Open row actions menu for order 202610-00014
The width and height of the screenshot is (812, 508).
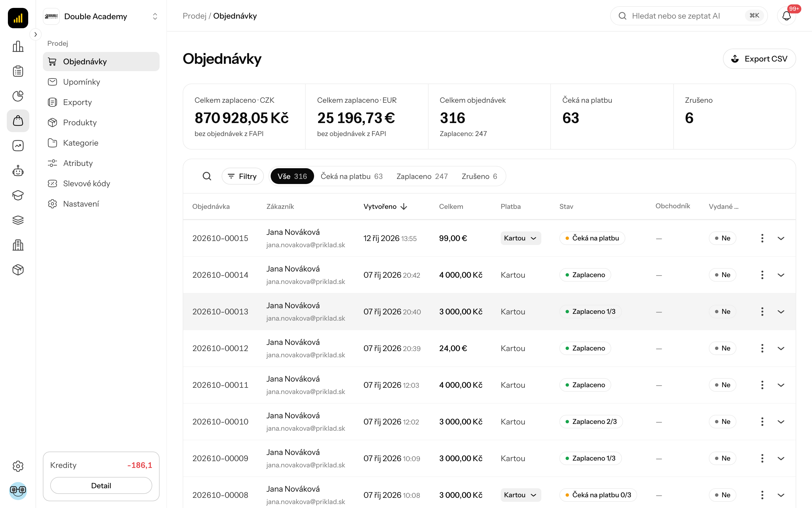coord(762,275)
